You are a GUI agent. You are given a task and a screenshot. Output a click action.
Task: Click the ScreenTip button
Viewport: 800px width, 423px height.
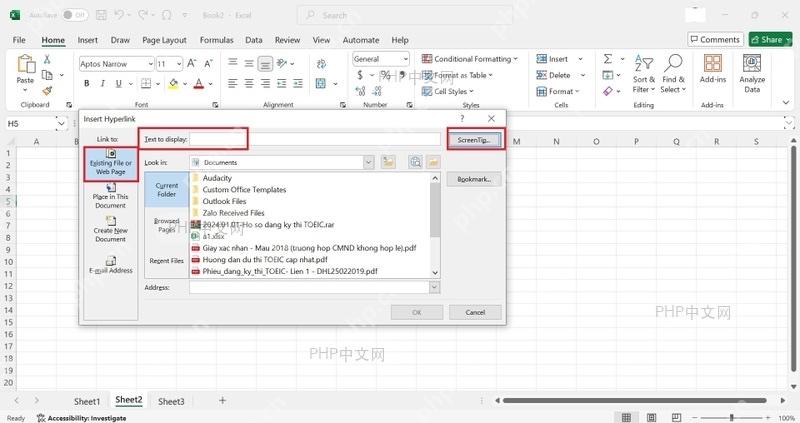point(474,140)
